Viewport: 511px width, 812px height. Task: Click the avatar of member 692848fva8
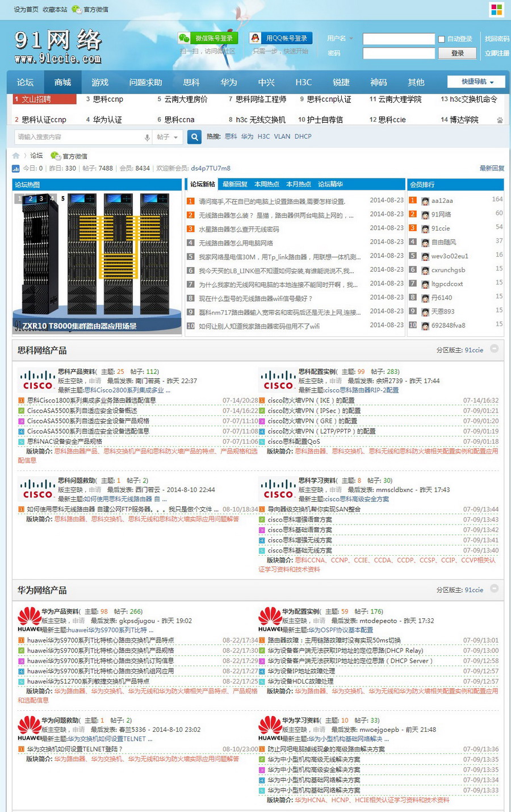(x=425, y=326)
